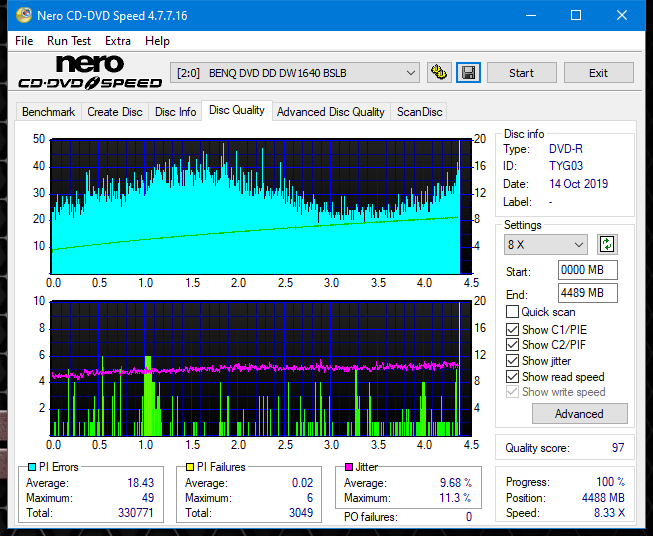Click the PO failures value 0

(x=469, y=517)
